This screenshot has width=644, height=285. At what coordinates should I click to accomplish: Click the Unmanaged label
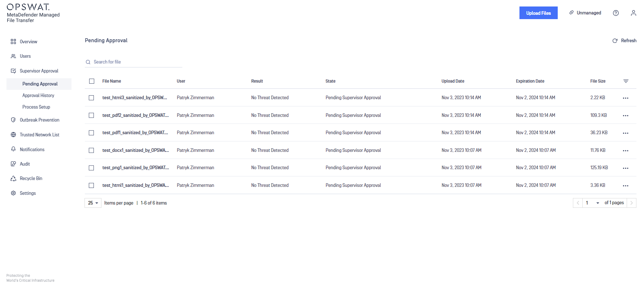coord(589,13)
